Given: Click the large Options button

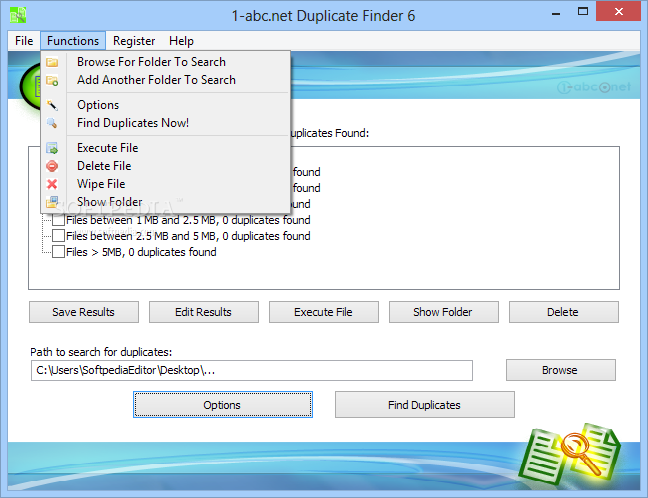Looking at the screenshot, I should point(223,405).
